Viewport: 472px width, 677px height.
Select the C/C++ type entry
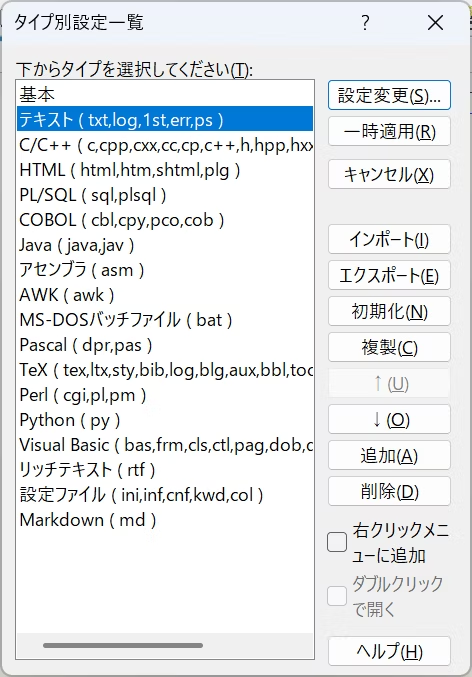tap(165, 145)
